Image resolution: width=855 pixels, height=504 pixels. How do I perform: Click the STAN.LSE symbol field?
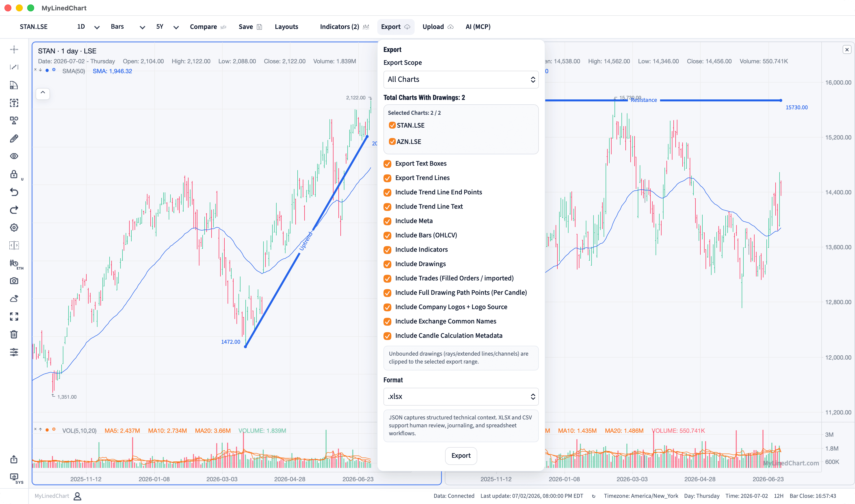click(34, 27)
